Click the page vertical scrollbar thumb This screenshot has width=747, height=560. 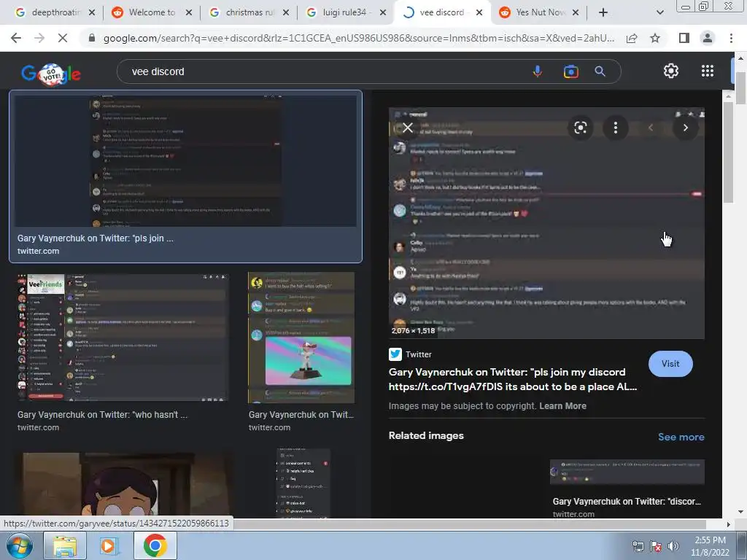740,88
